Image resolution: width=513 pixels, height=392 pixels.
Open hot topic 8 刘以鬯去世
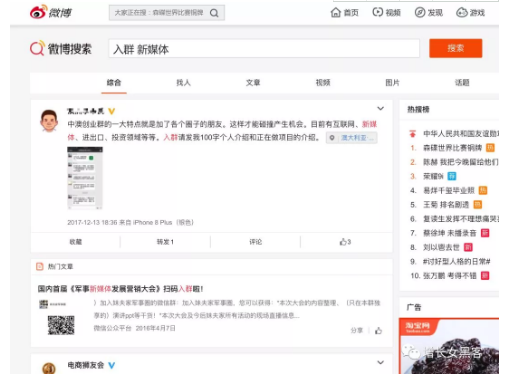[441, 247]
